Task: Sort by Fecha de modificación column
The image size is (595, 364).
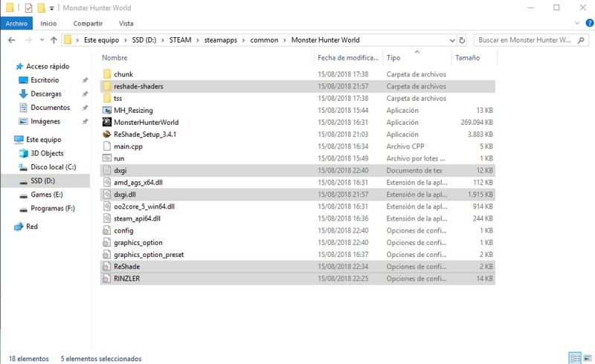Action: 348,58
